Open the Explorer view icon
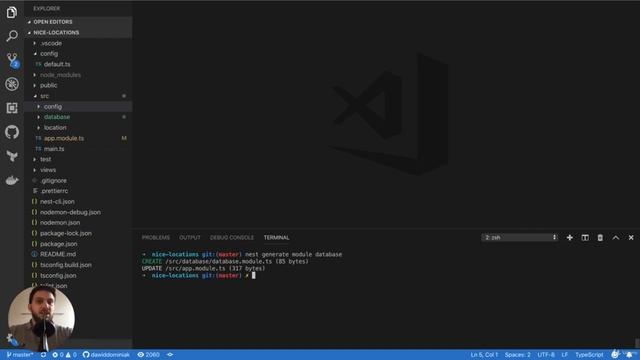Viewport: 640px width, 360px height. pos(11,12)
